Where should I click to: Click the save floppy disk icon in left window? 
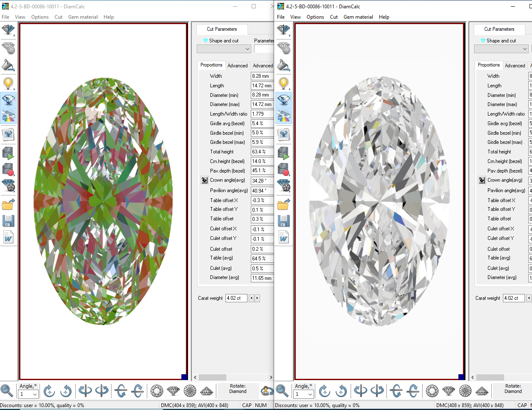8,221
